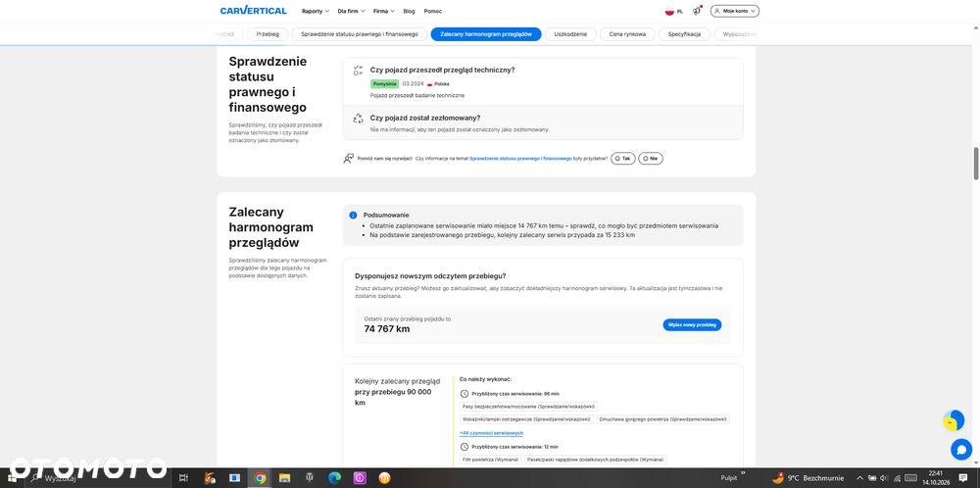Open Task View on the taskbar
Screen dimensions: 980x488
[x=183, y=478]
